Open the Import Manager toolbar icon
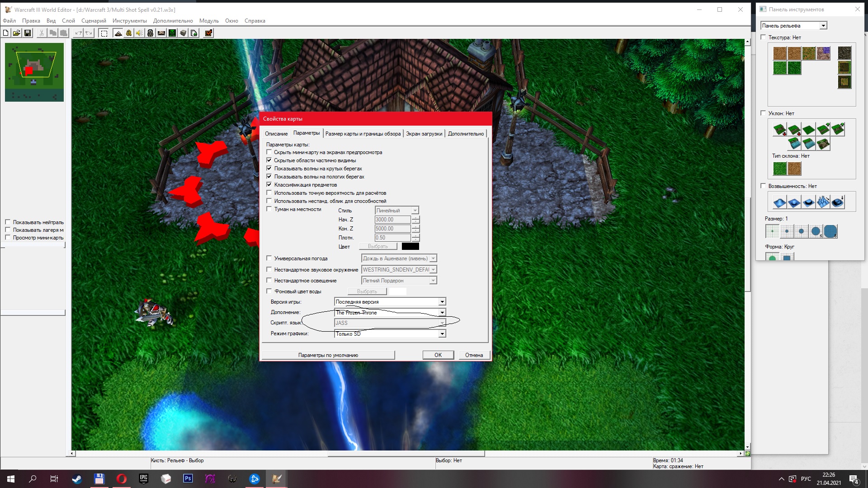Viewport: 868px width, 488px height. click(194, 33)
